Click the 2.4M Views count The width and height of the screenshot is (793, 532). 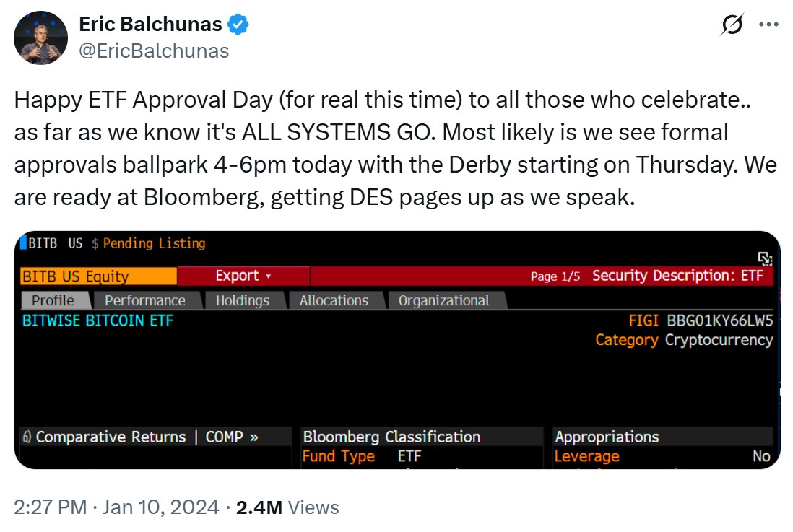coord(287,507)
